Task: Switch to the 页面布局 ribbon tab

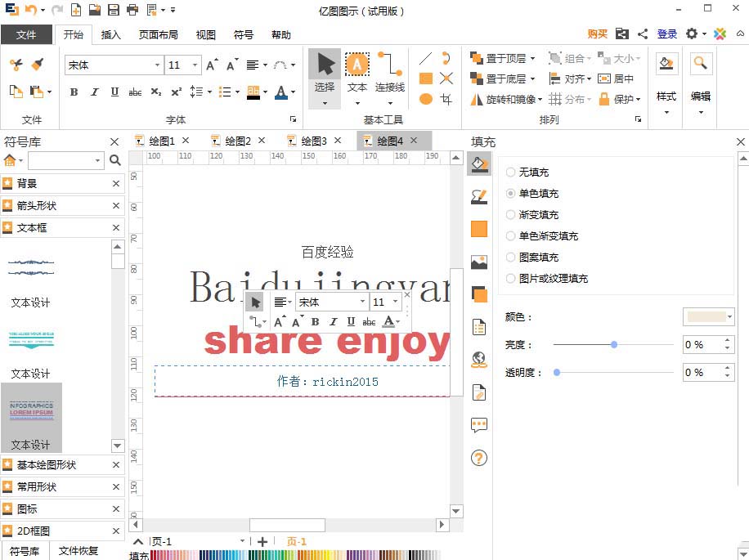Action: tap(158, 34)
